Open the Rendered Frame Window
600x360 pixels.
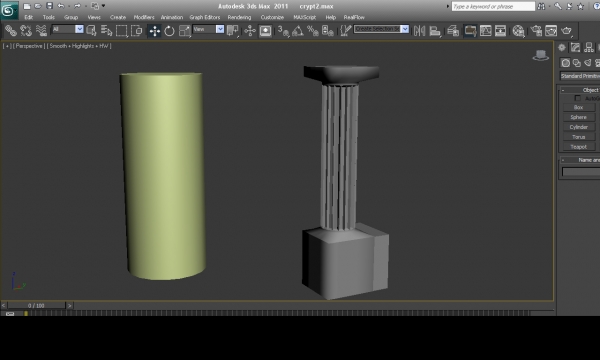(551, 31)
